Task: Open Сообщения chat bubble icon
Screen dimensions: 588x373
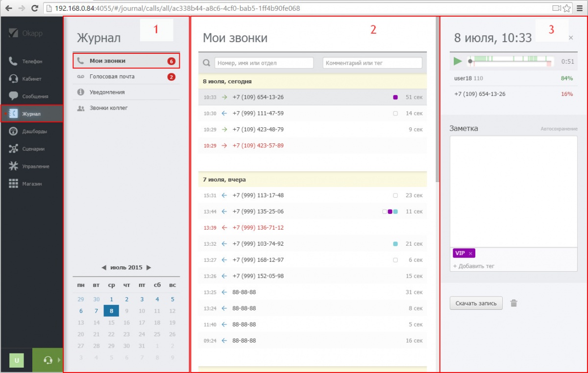Action: tap(14, 96)
